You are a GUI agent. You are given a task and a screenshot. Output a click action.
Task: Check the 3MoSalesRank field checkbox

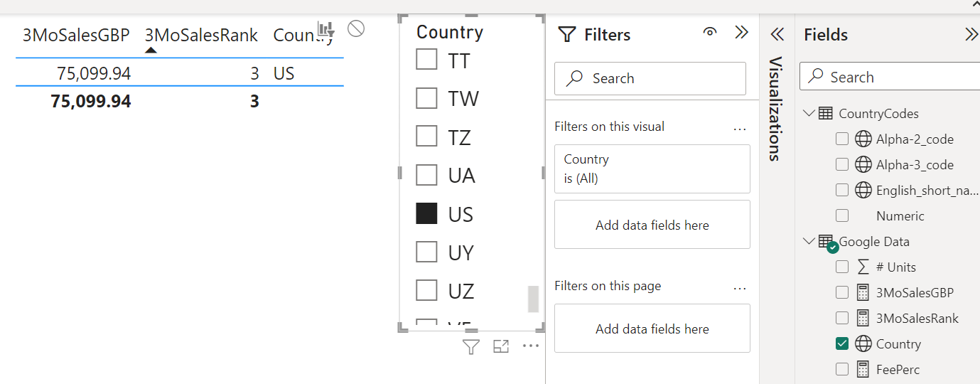[x=842, y=318]
